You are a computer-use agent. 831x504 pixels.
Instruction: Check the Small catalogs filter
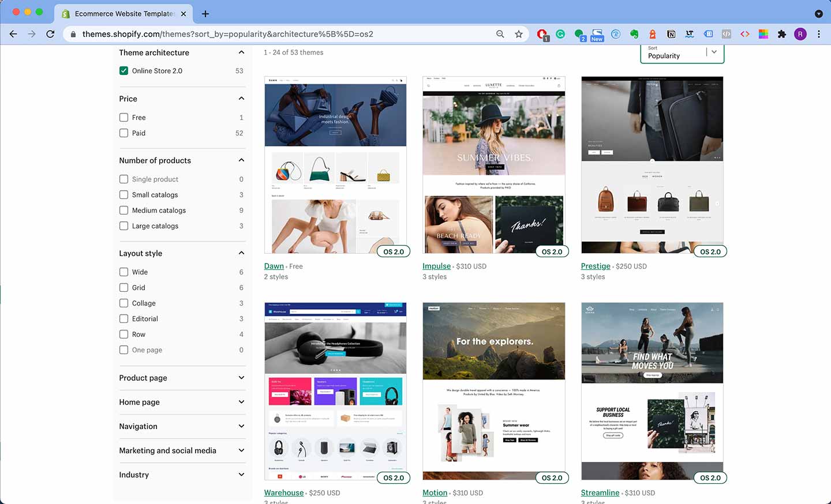[123, 195]
